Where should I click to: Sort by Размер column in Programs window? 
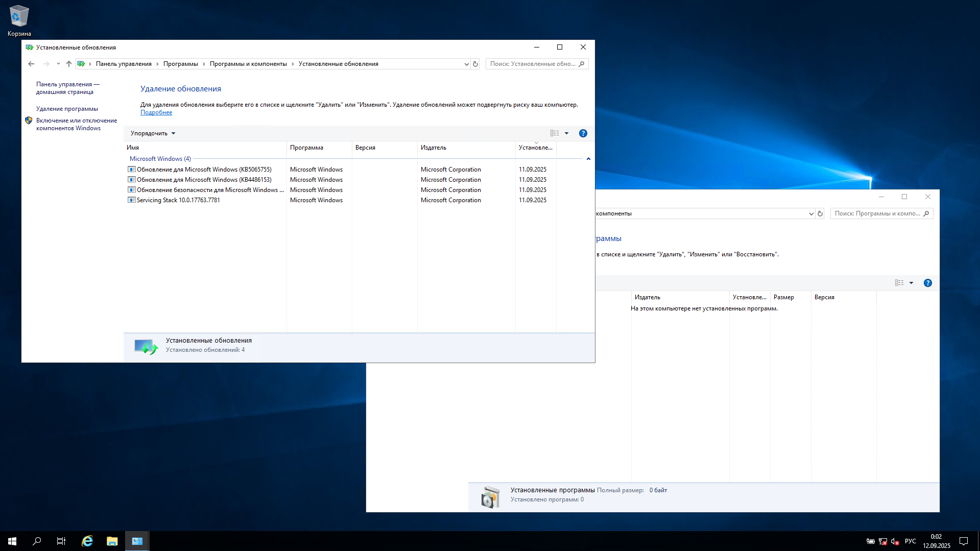[791, 297]
